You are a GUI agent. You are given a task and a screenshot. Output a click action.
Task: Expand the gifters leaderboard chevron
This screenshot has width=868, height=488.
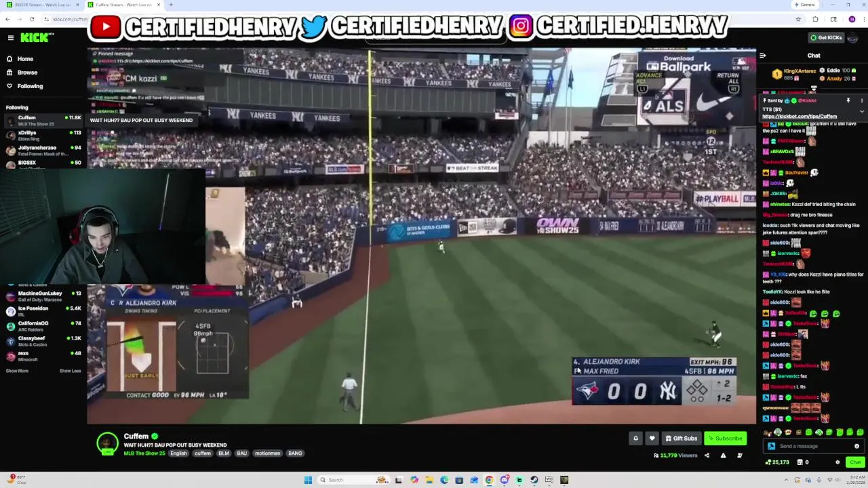coord(814,88)
